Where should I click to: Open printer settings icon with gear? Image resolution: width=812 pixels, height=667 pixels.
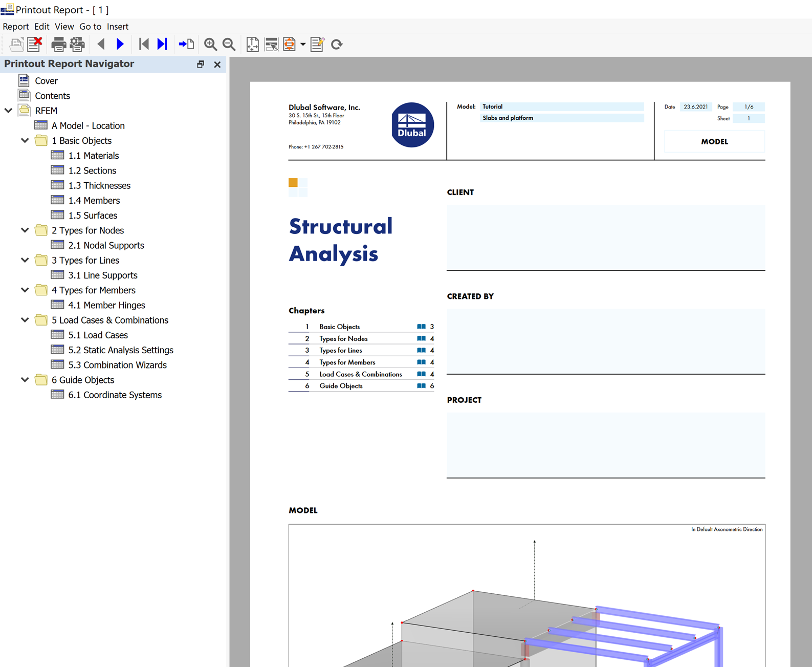tap(77, 45)
